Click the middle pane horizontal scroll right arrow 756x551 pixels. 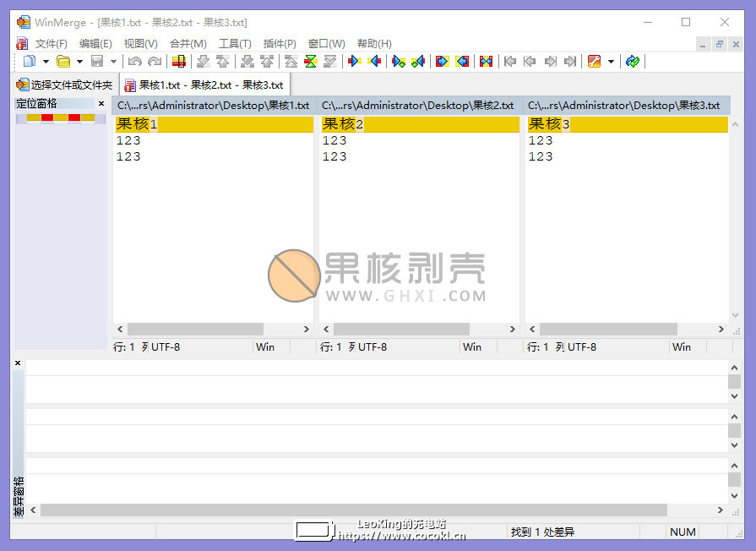click(513, 329)
